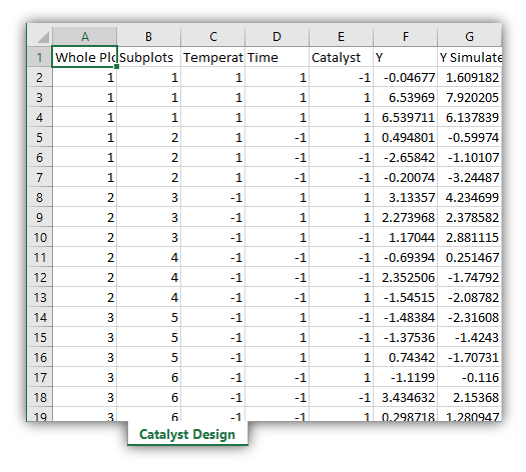This screenshot has width=526, height=472.
Task: Click cell with value 7.920205
Action: pos(470,98)
